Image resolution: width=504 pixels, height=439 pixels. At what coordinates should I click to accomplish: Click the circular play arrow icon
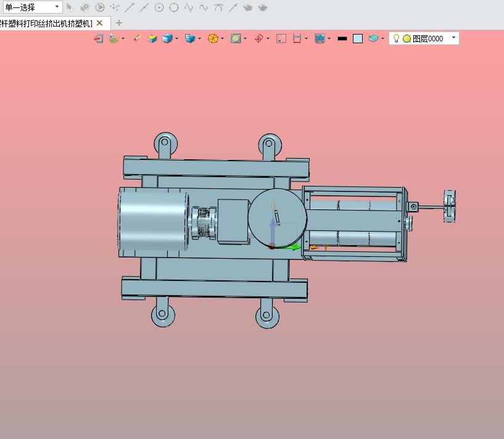pos(100,7)
